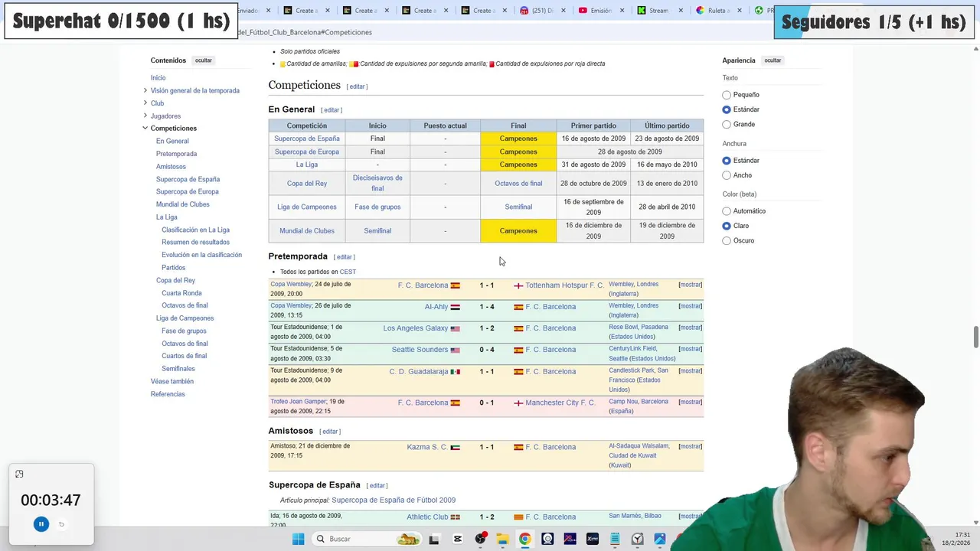
Task: Select Pequeño text size
Action: coord(727,95)
